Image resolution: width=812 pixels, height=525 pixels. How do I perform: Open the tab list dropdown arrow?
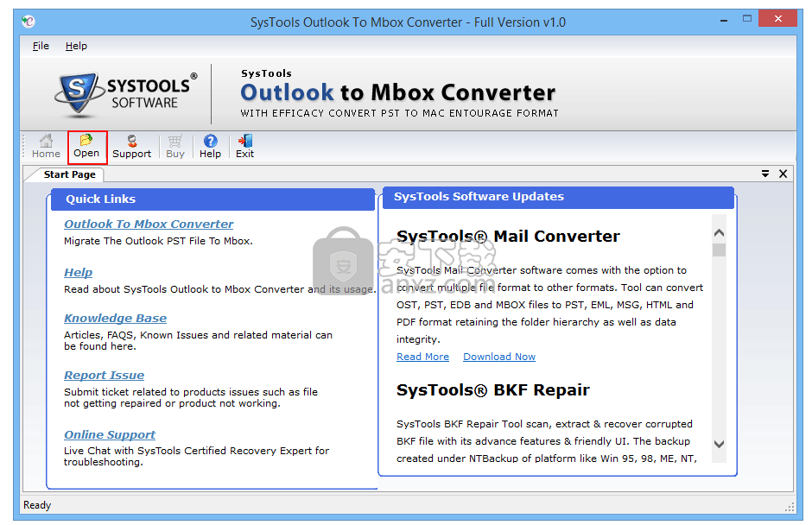click(x=764, y=174)
